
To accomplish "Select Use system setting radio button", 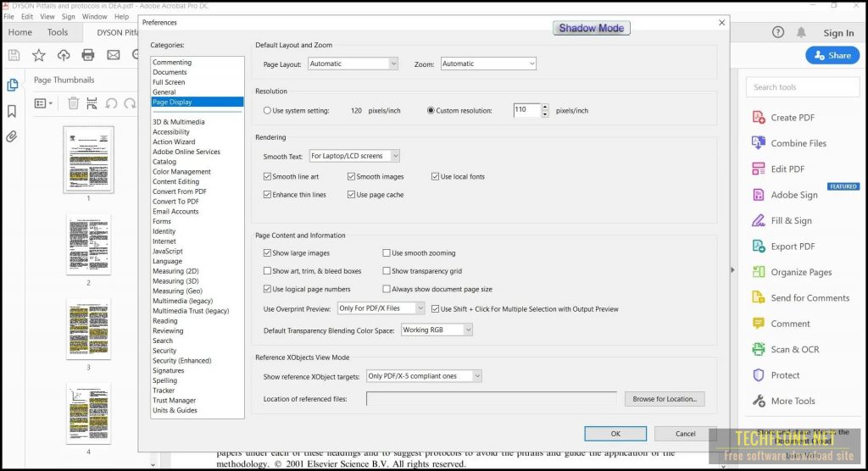I will pos(267,111).
